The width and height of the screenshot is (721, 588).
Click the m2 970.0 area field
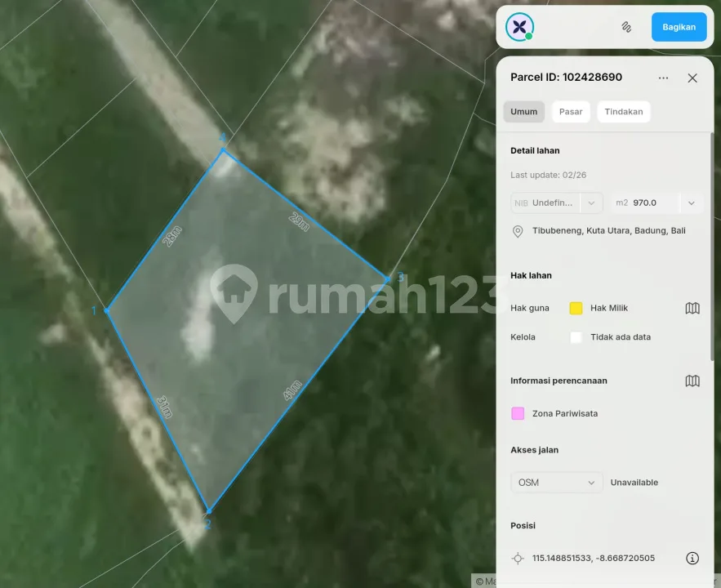point(646,203)
